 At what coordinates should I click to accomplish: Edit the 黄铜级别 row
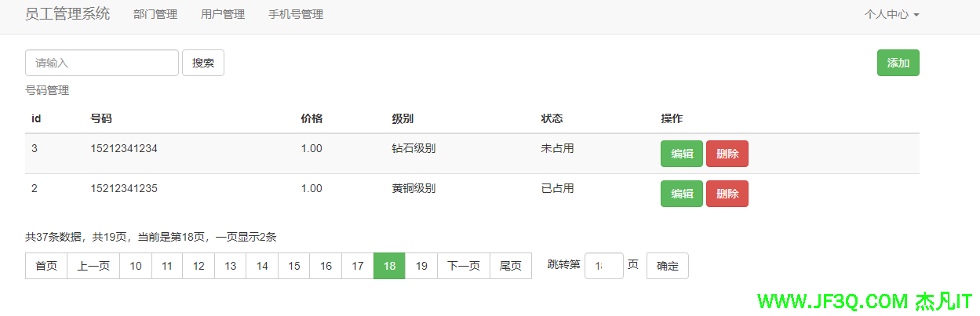tap(681, 194)
